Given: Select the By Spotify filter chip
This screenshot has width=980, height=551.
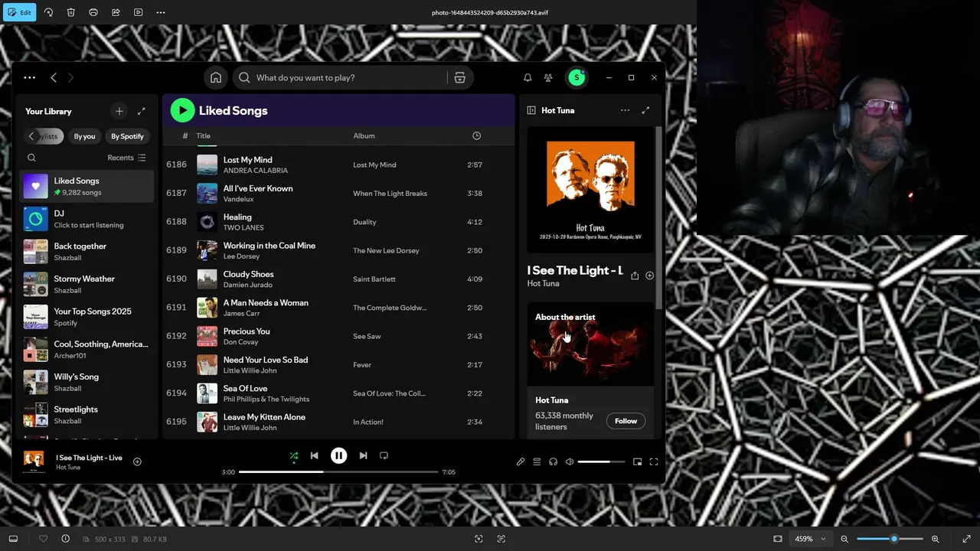Looking at the screenshot, I should pos(127,136).
